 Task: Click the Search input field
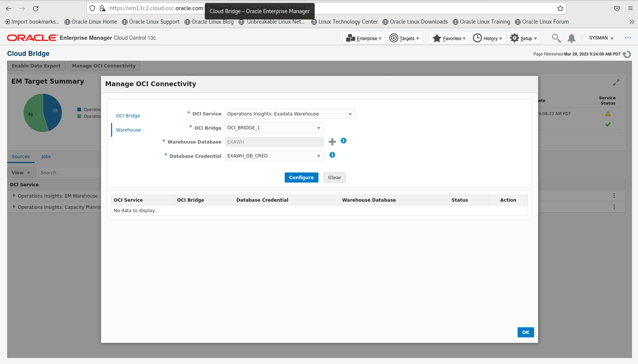(x=69, y=172)
